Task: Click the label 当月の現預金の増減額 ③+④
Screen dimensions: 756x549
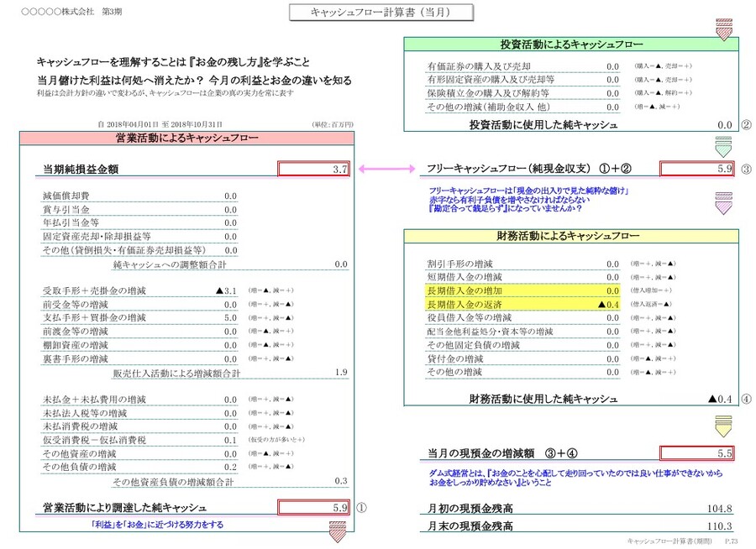Action: 503,453
